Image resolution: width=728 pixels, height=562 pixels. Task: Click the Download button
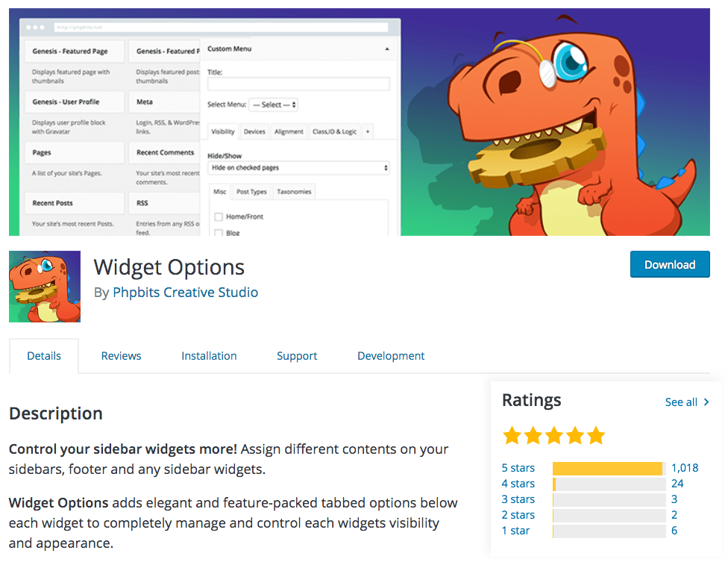[669, 264]
